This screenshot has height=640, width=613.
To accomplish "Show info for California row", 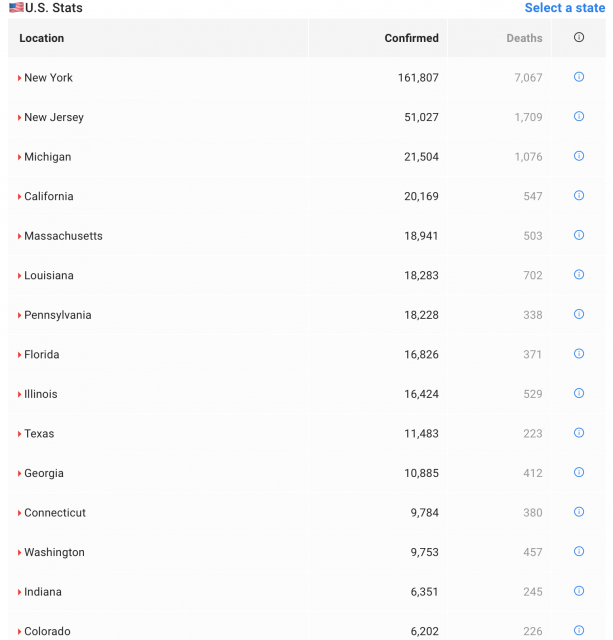I will pos(579,196).
